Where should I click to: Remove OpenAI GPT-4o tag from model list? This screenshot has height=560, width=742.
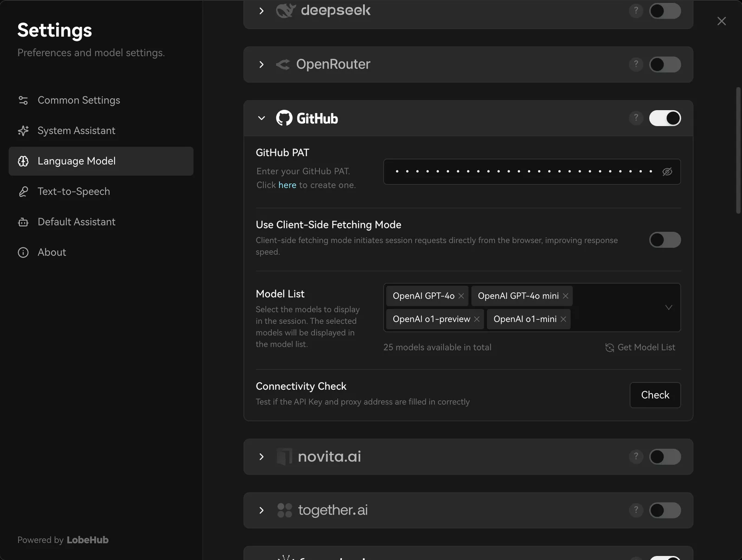pos(461,296)
